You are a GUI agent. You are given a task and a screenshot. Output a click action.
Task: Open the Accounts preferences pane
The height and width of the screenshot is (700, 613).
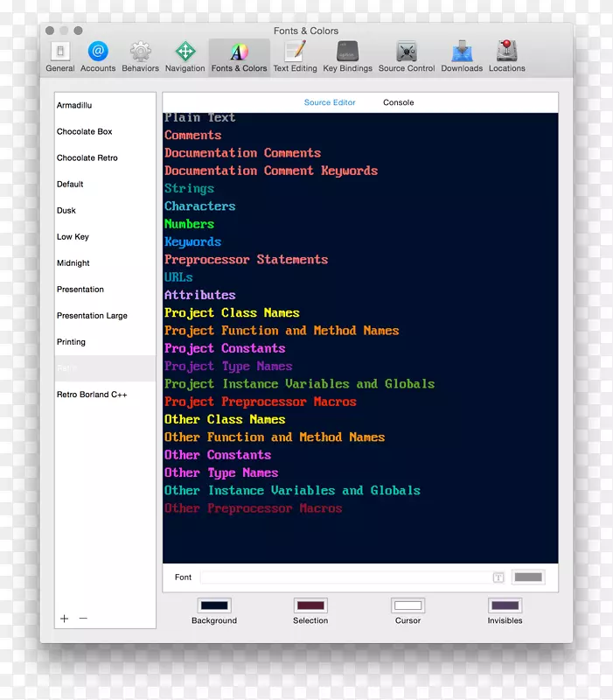click(98, 56)
